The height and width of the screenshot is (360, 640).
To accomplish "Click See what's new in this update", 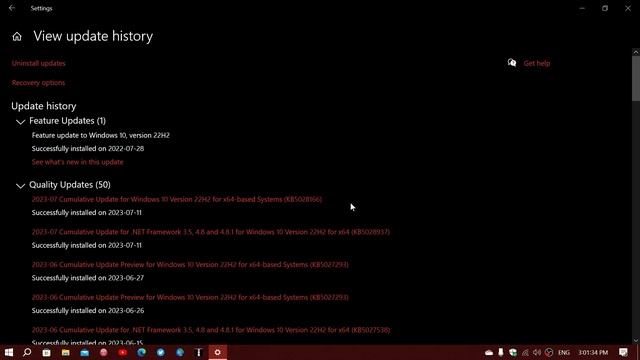I will pyautogui.click(x=78, y=162).
